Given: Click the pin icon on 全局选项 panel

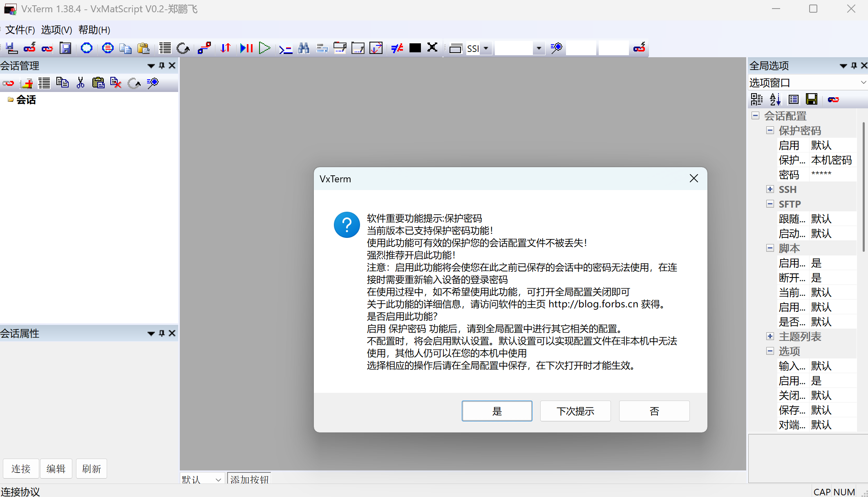Looking at the screenshot, I should 853,65.
